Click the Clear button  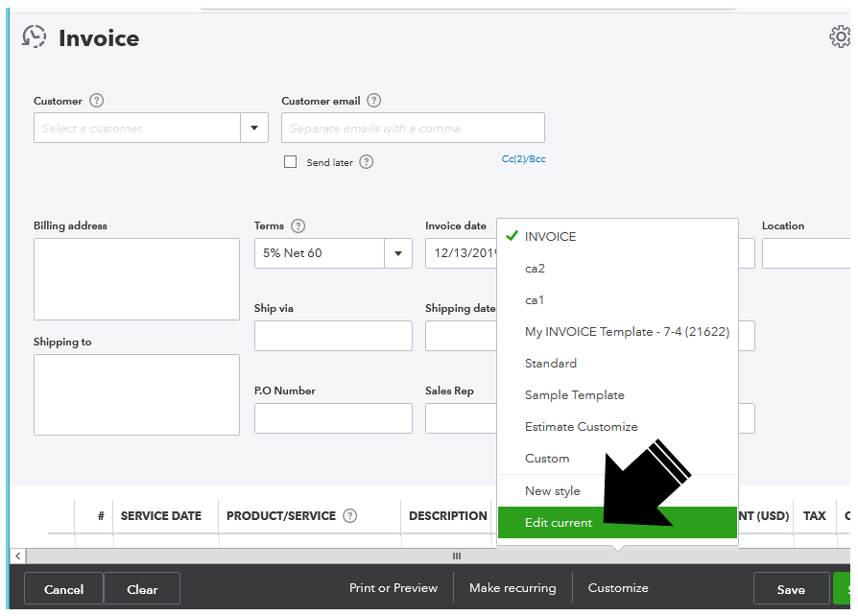tap(142, 588)
